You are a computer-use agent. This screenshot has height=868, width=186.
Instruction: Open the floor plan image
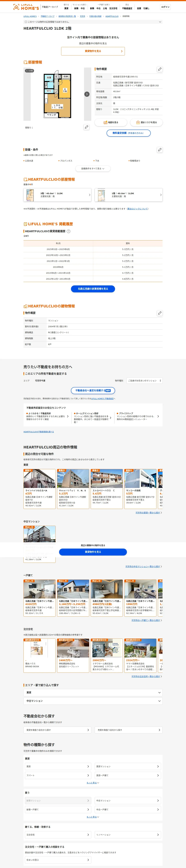point(57,94)
